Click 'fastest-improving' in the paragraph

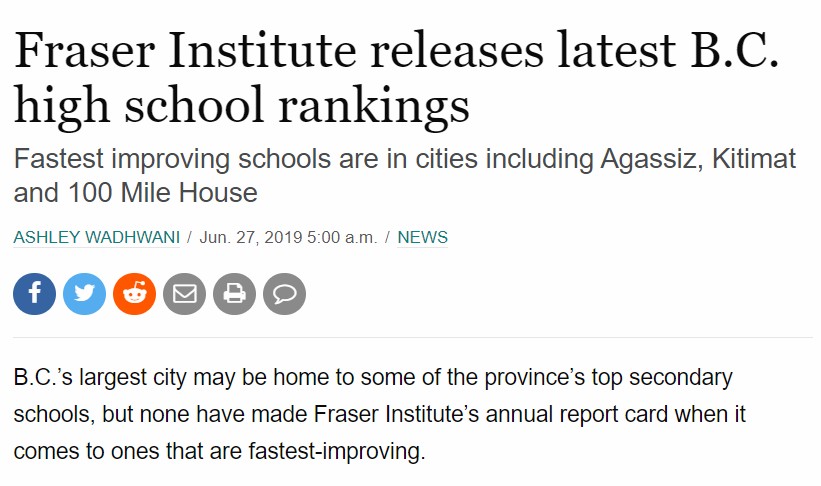pos(337,451)
